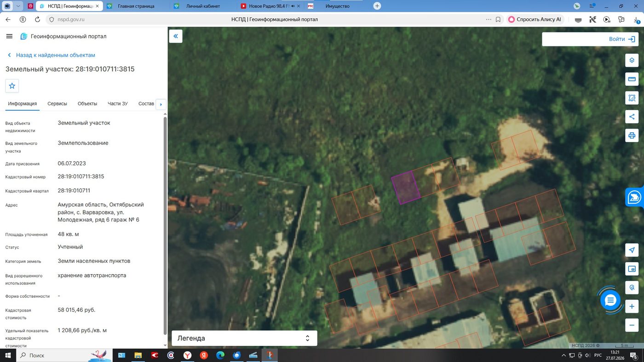Viewport: 644px width, 362px height.
Task: Switch to the Информация tab
Action: click(x=22, y=104)
